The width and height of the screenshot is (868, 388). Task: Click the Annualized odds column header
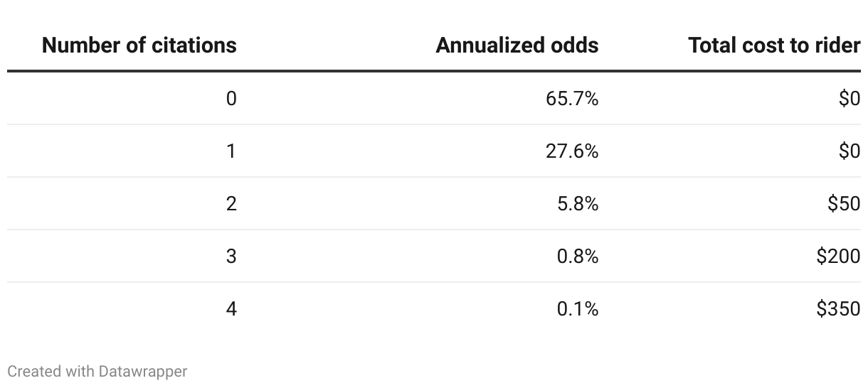click(517, 45)
